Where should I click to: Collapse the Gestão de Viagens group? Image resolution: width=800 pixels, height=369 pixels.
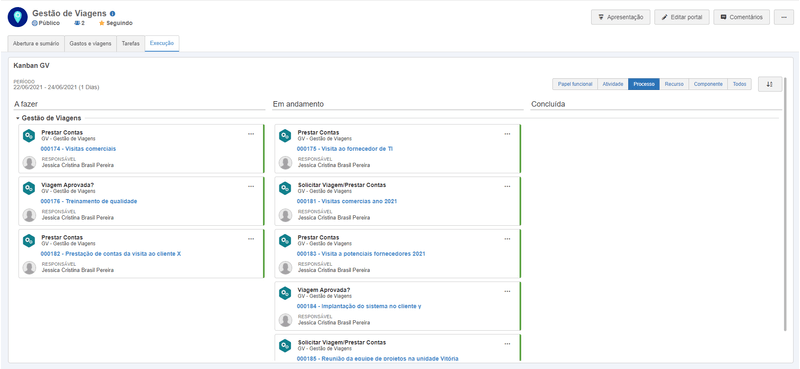click(x=18, y=118)
